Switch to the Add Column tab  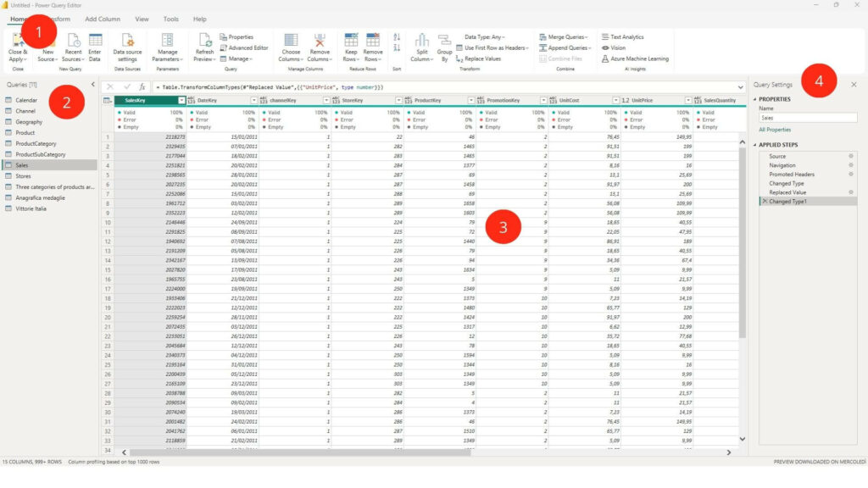pyautogui.click(x=103, y=19)
